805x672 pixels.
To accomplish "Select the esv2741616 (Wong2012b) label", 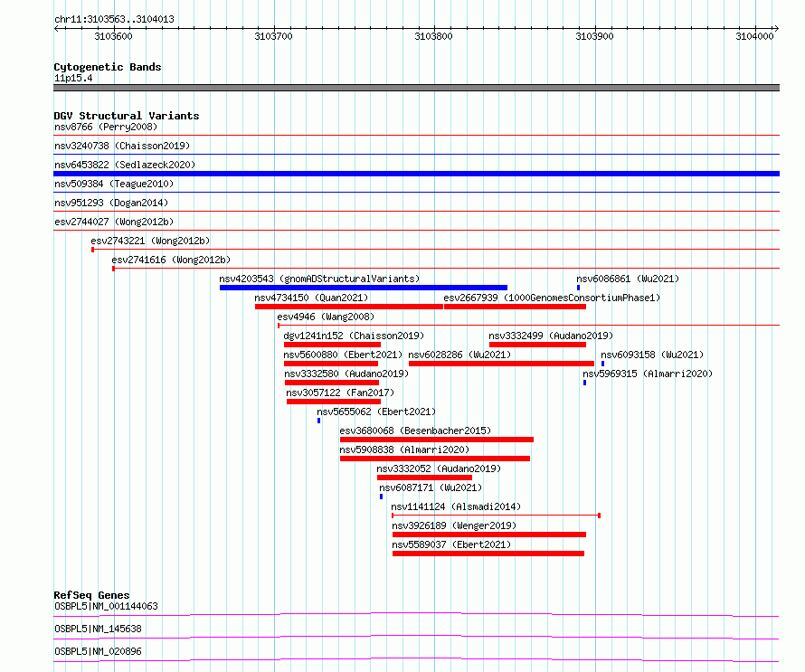I will tap(172, 260).
